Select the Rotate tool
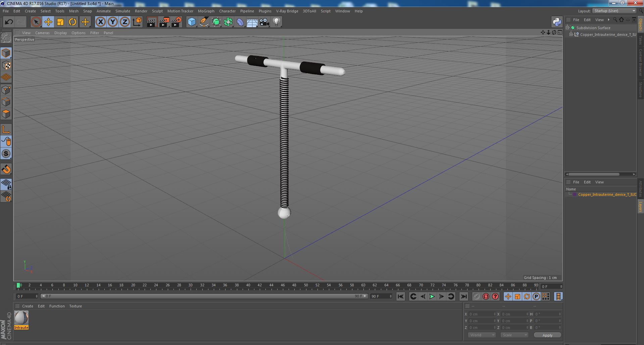Image resolution: width=644 pixels, height=345 pixels. [72, 22]
